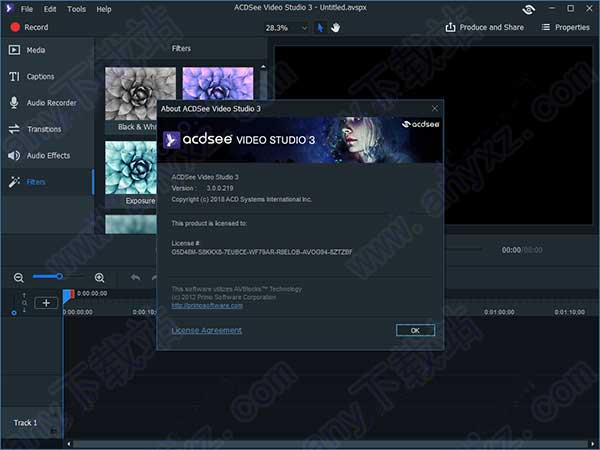
Task: Open the Captions panel icon
Action: [x=14, y=77]
